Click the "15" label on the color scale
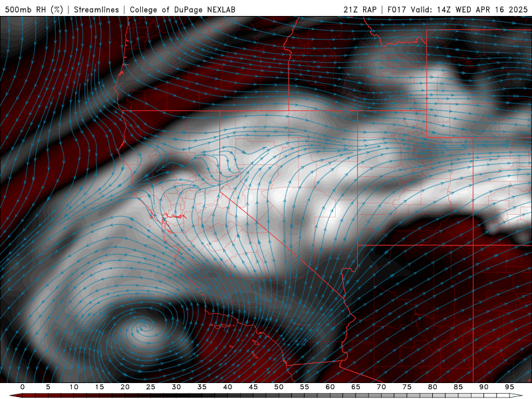 tap(99, 387)
